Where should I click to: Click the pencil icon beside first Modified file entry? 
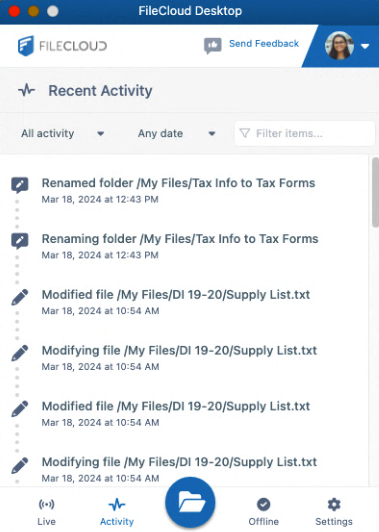(x=20, y=297)
